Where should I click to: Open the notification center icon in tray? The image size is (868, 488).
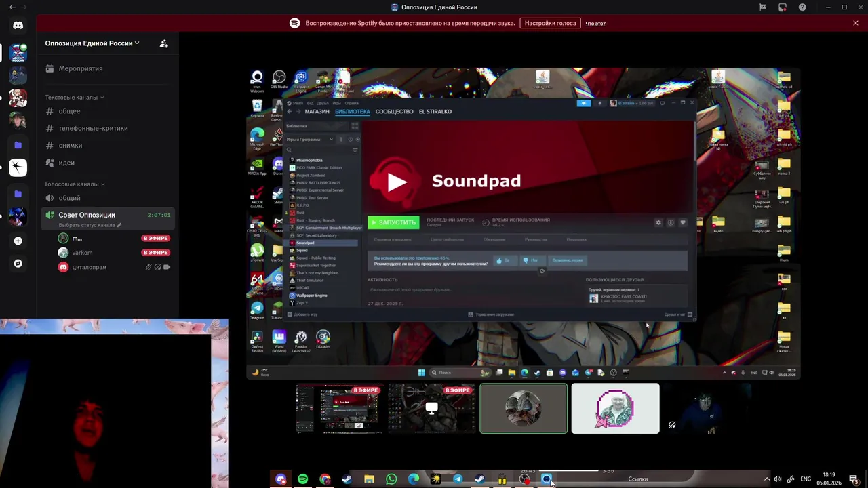click(854, 479)
